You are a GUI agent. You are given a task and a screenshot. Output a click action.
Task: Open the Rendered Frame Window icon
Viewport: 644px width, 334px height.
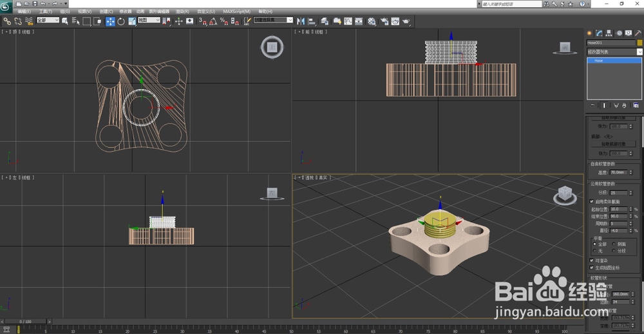[x=395, y=21]
